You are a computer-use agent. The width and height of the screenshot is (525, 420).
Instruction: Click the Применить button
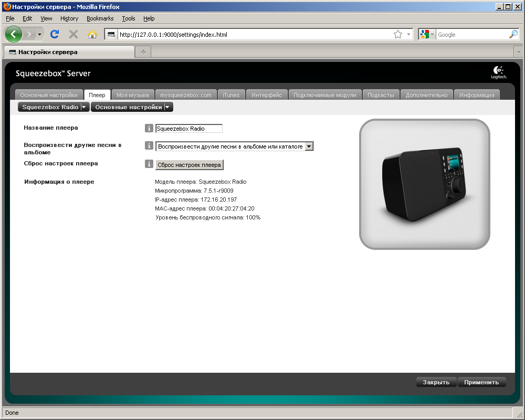point(481,382)
